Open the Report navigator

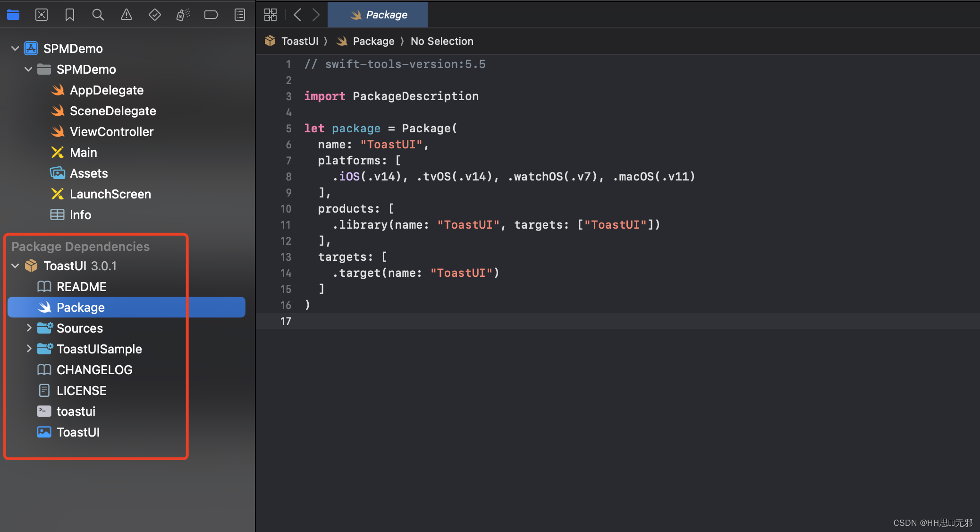coord(240,15)
